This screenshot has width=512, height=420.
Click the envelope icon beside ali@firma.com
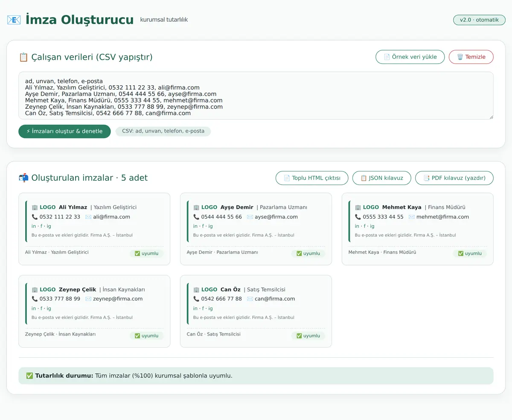click(88, 217)
